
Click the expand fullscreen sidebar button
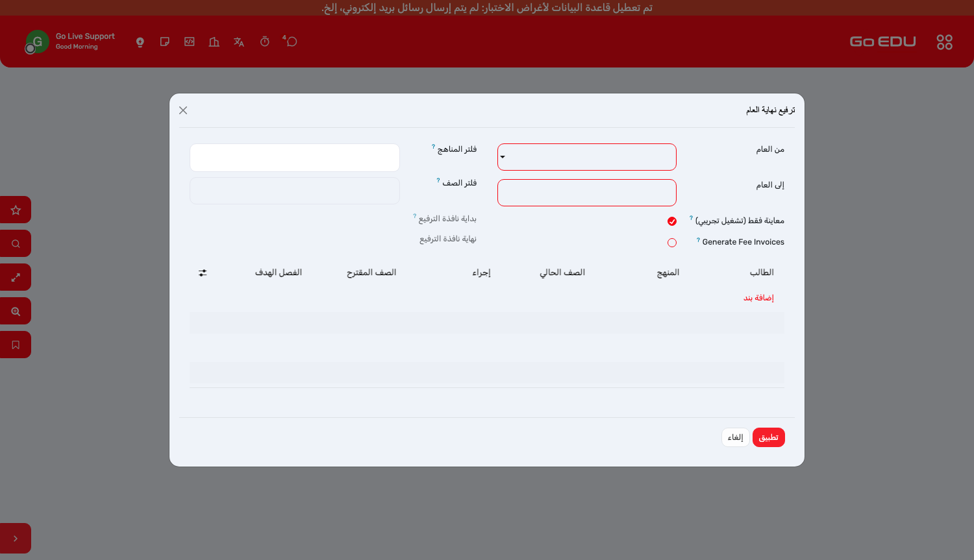[x=16, y=277]
